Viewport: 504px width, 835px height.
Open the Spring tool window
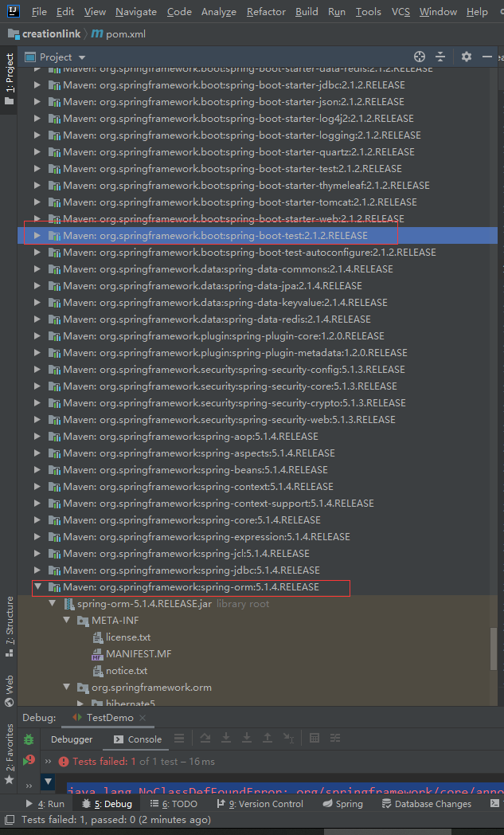(343, 804)
